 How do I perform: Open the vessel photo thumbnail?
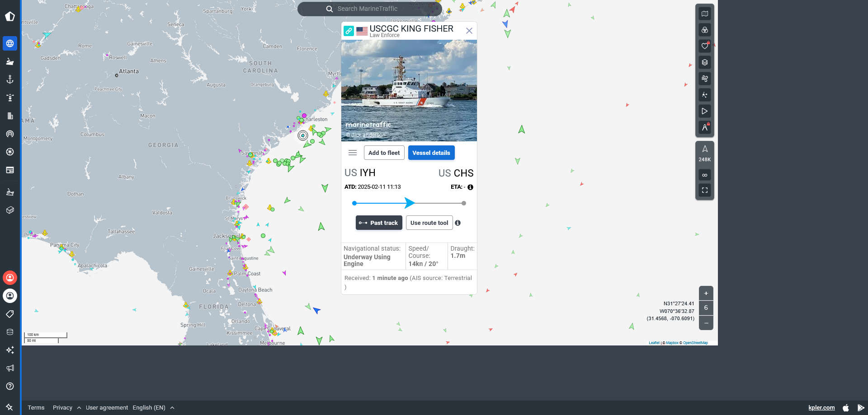coord(409,90)
